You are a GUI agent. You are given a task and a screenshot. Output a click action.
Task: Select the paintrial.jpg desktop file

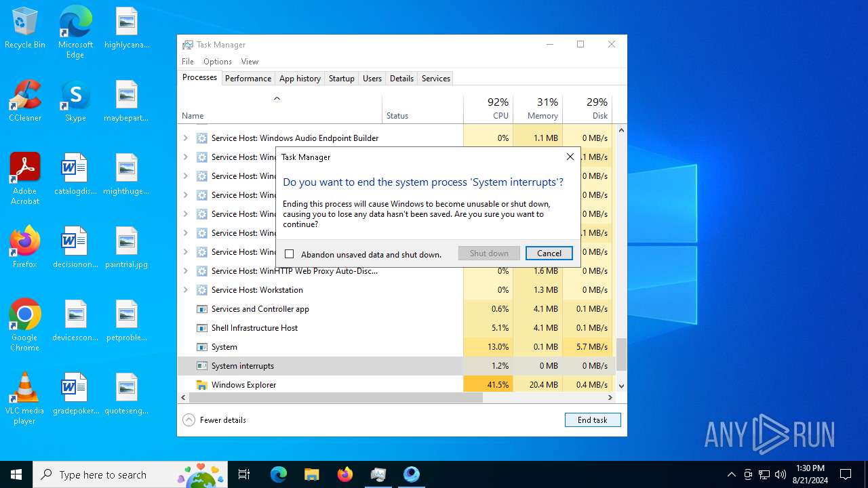click(127, 248)
